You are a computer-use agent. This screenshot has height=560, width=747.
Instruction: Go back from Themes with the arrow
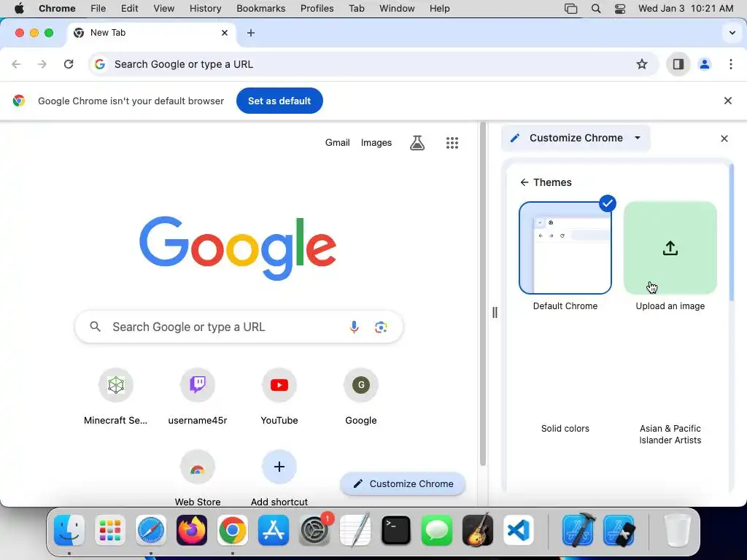(524, 182)
